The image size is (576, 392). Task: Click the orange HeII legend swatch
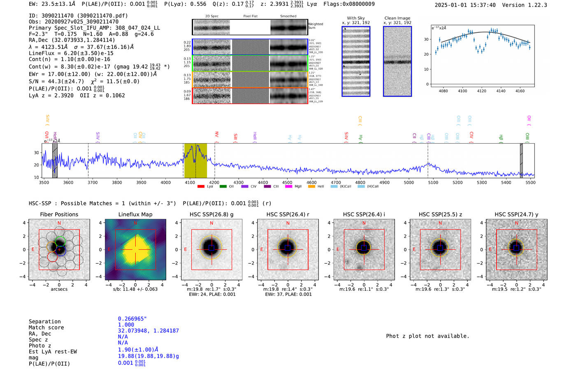[311, 186]
